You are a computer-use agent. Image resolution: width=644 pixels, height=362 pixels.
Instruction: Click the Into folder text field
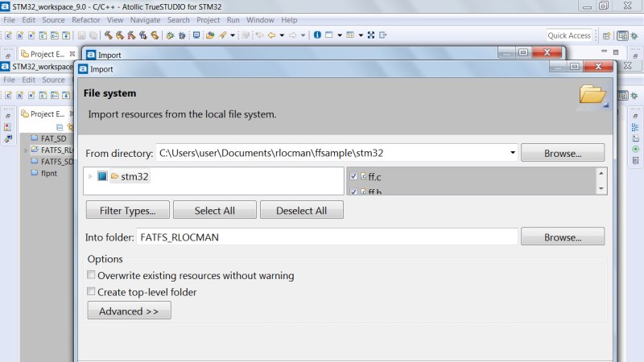(x=327, y=237)
